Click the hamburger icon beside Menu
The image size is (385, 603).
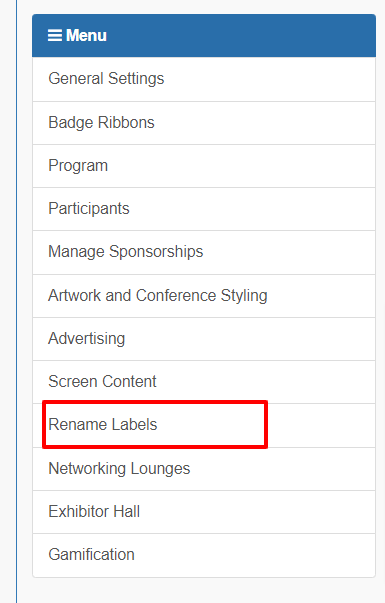(x=55, y=35)
